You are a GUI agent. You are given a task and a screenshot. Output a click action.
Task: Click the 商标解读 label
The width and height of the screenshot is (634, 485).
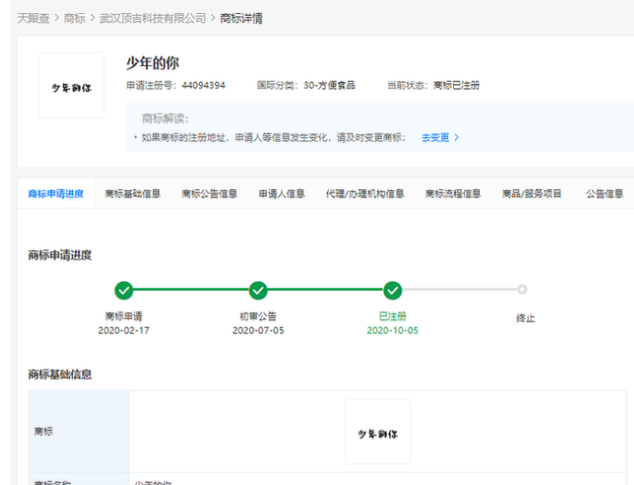pos(165,119)
